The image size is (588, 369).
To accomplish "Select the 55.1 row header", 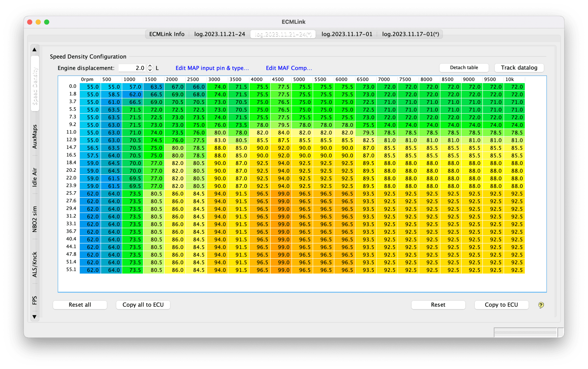I will point(71,269).
